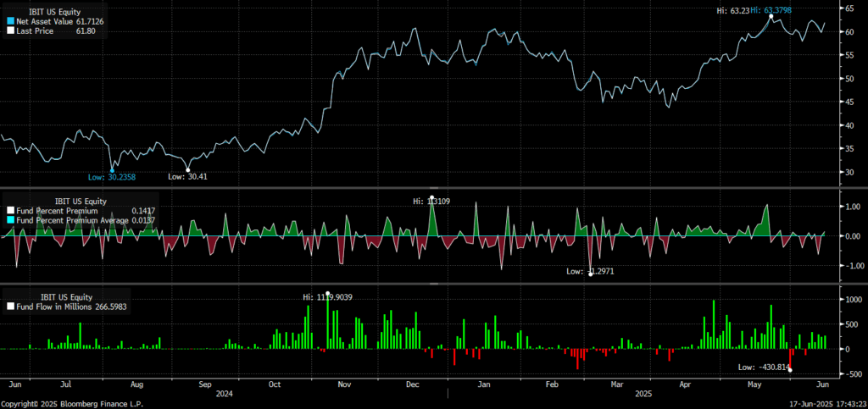This screenshot has height=409, width=868.
Task: Click the white Fund Percent Premium swatch
Action: pyautogui.click(x=10, y=211)
